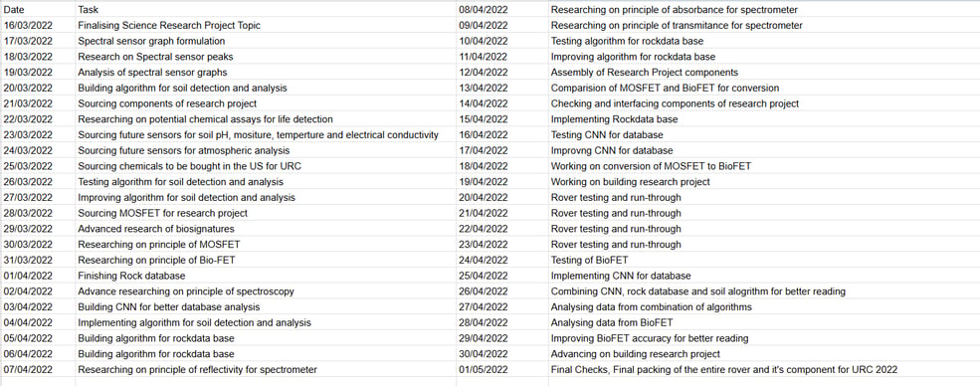Click the Sourcing chemicals for URC task cell

266,165
